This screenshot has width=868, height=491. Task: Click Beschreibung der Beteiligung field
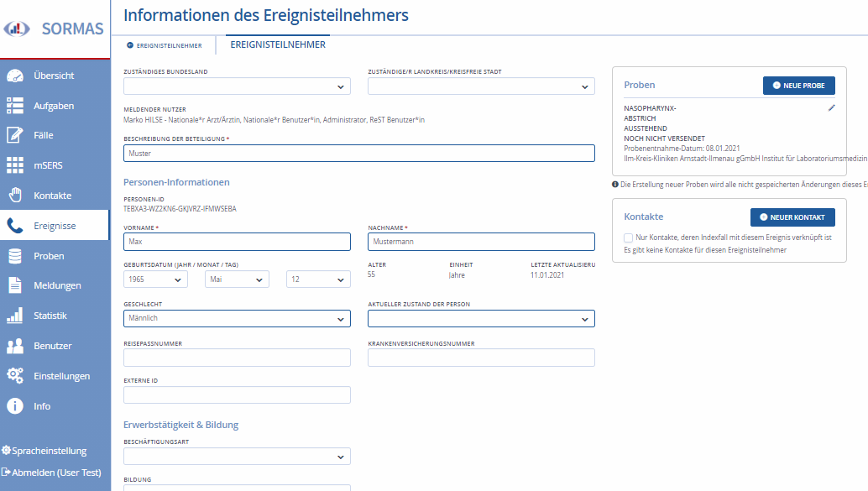[x=358, y=154]
